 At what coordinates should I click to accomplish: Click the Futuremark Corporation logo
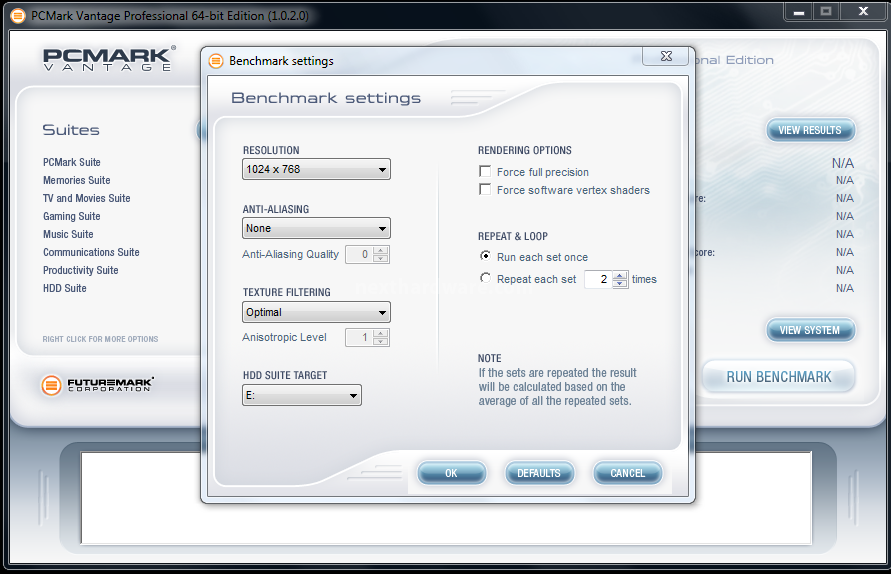(x=97, y=385)
